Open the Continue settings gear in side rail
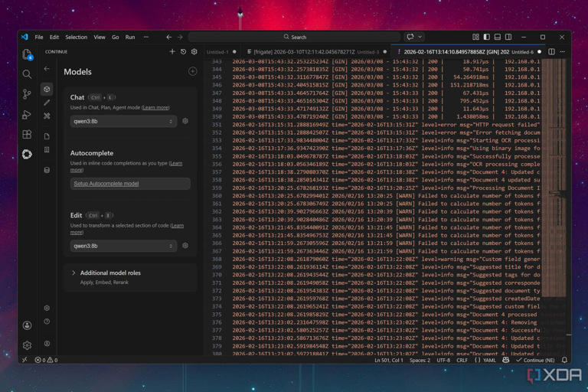This screenshot has height=392, width=588. click(x=47, y=308)
